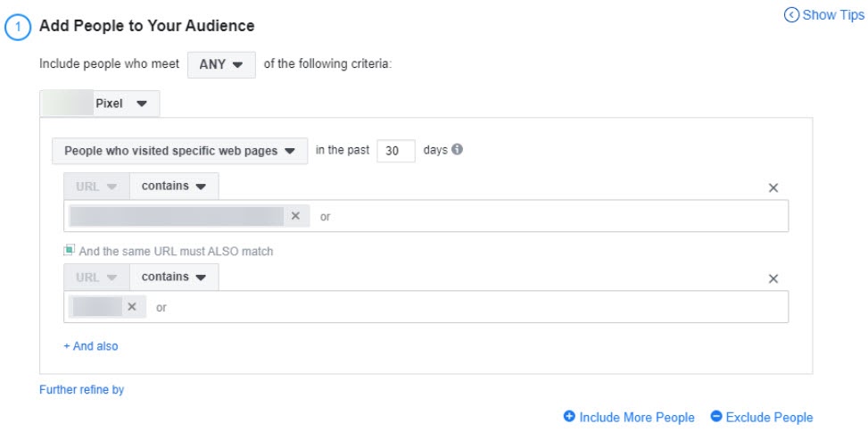Open the second 'contains' condition dropdown
The height and width of the screenshot is (432, 868).
point(174,278)
